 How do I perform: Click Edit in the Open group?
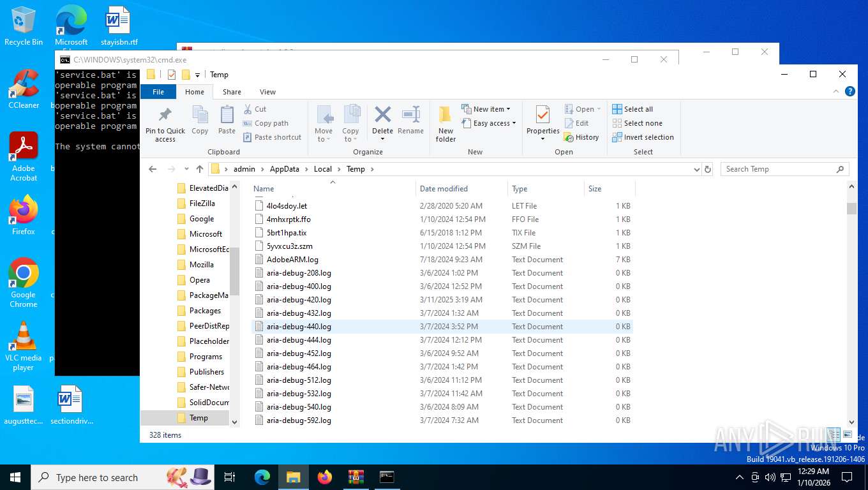(576, 123)
